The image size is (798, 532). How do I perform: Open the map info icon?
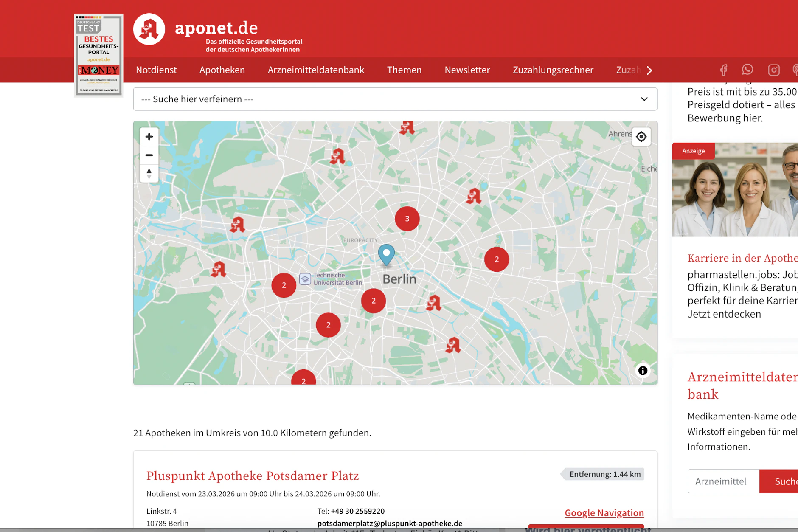point(642,371)
